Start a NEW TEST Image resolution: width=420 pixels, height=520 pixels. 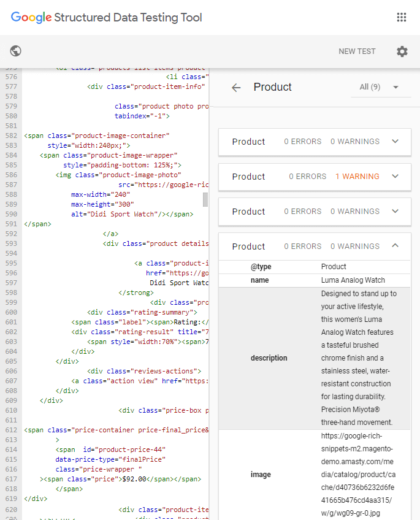357,52
